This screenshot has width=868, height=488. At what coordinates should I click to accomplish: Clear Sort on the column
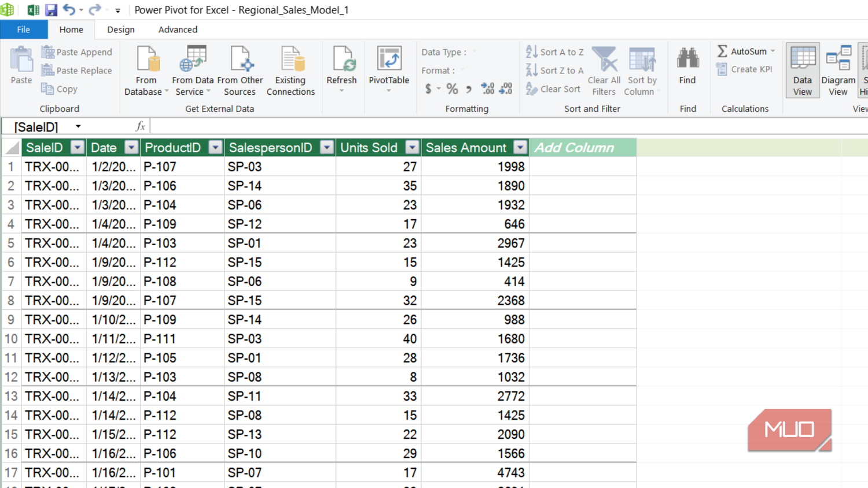coord(553,89)
